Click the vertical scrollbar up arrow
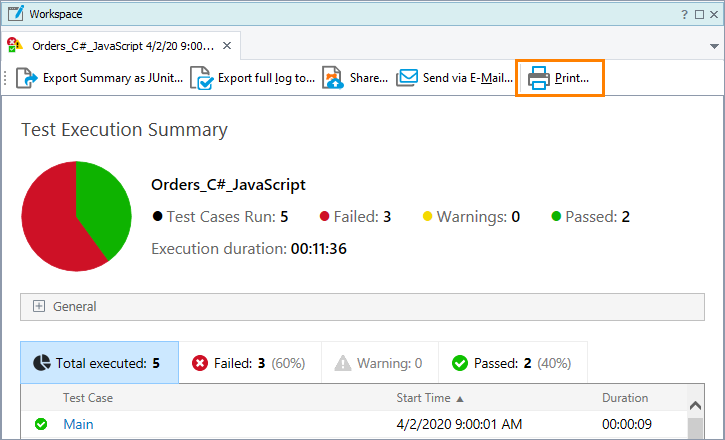The width and height of the screenshot is (725, 440). click(x=695, y=402)
